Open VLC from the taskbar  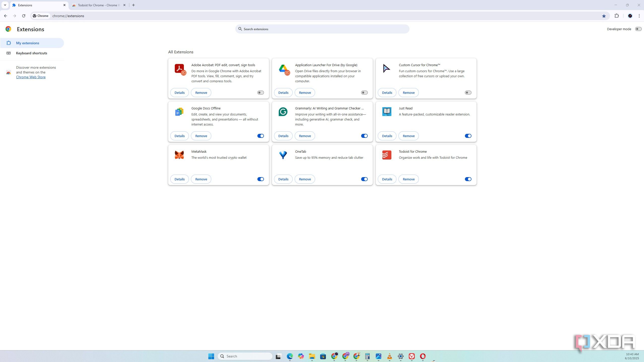389,356
